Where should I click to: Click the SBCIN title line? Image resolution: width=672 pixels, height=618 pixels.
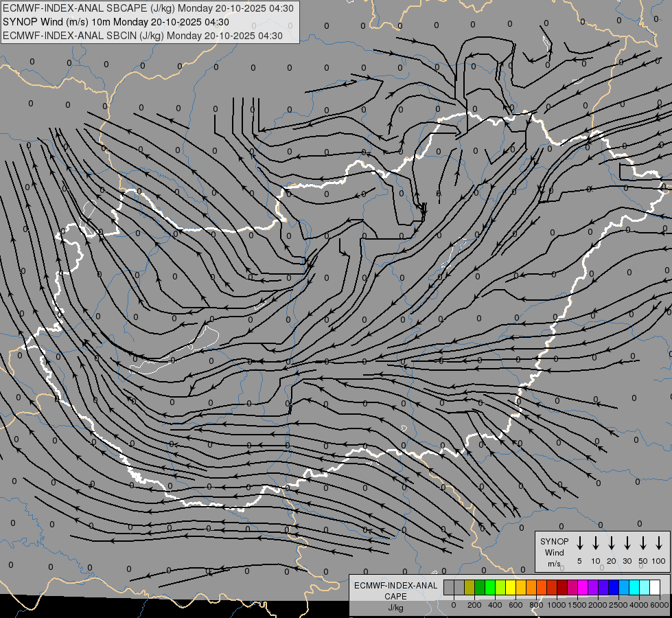(x=143, y=36)
